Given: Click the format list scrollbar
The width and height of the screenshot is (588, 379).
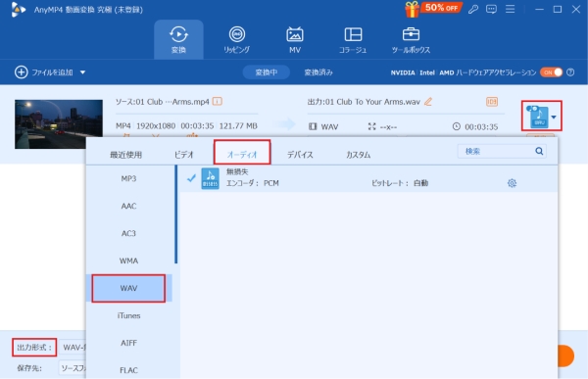Looking at the screenshot, I should pyautogui.click(x=175, y=214).
